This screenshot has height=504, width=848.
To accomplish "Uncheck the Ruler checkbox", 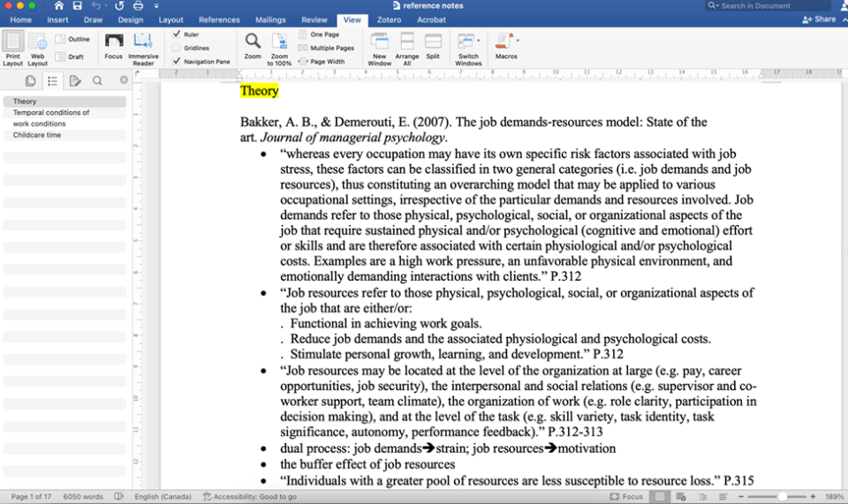I will point(177,34).
